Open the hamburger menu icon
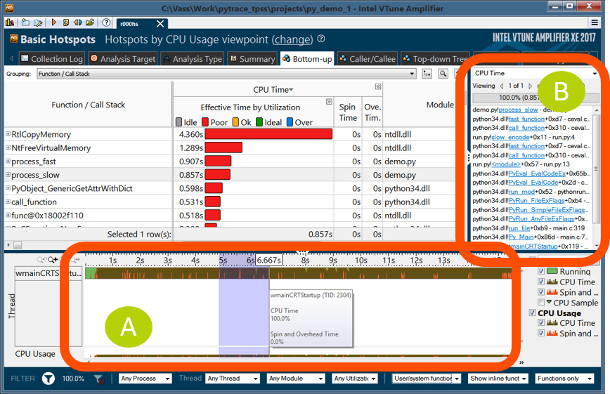This screenshot has height=394, width=610. coord(594,23)
